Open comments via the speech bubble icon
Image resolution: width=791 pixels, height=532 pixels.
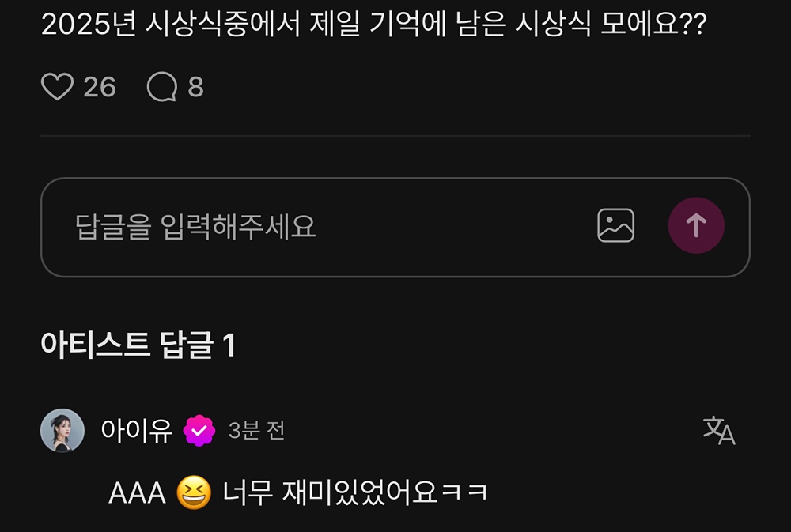click(162, 87)
